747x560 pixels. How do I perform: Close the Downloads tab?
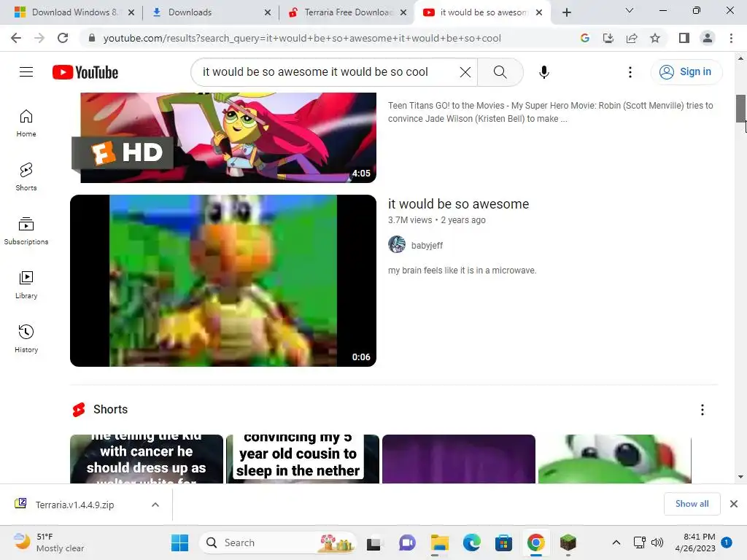[x=268, y=12]
